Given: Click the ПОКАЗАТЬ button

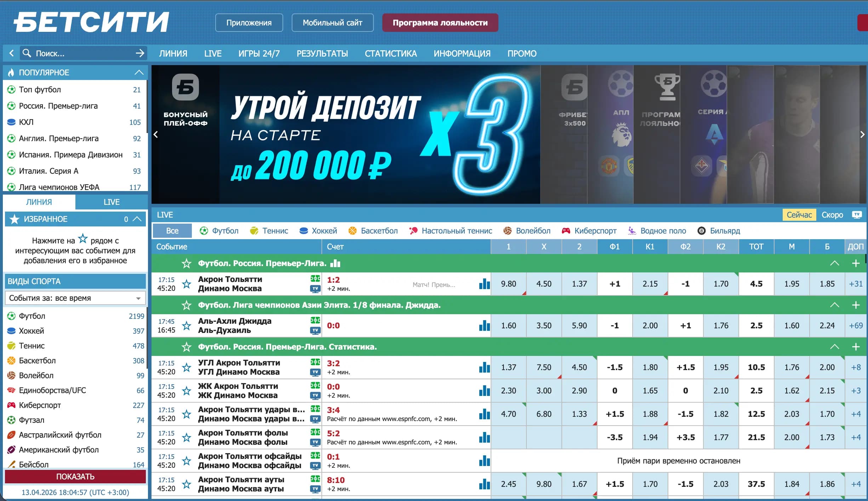Looking at the screenshot, I should pyautogui.click(x=75, y=477).
